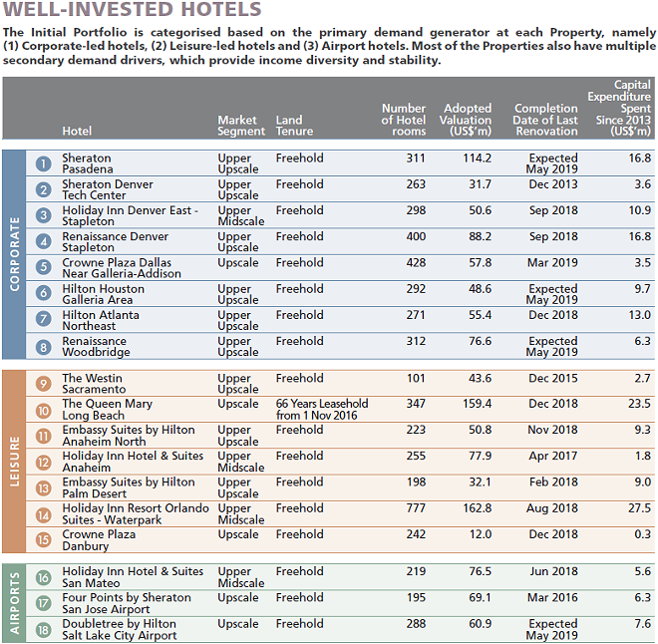Screen dimensions: 658x644
Task: Click the vertical AIRPORTS category label
Action: click(x=15, y=603)
